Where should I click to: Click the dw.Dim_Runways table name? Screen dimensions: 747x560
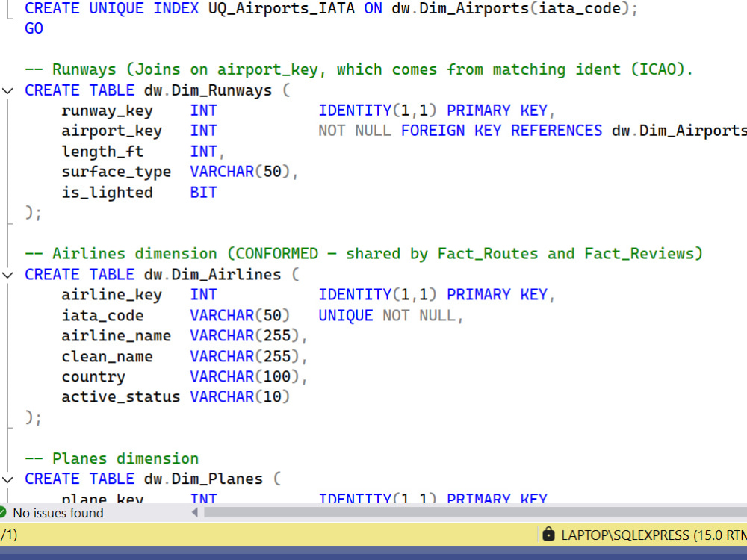pyautogui.click(x=208, y=90)
